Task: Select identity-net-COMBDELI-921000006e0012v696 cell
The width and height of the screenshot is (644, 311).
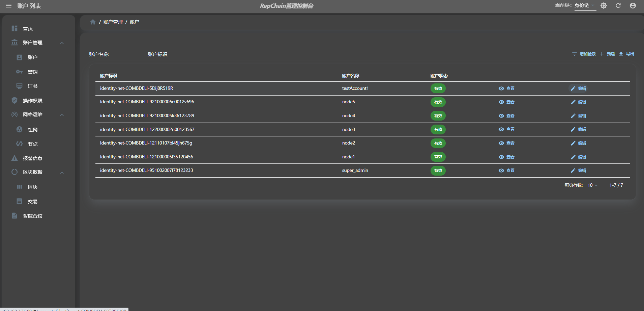Action: click(147, 102)
